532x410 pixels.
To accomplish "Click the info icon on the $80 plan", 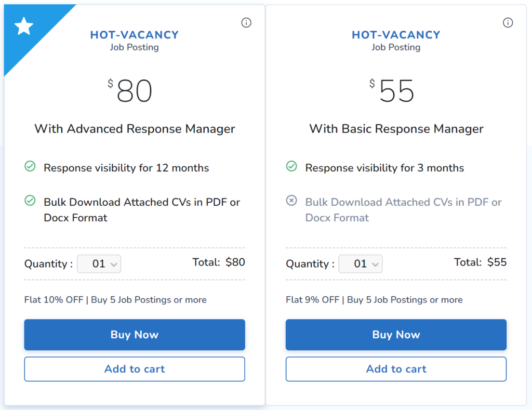I will tap(246, 22).
